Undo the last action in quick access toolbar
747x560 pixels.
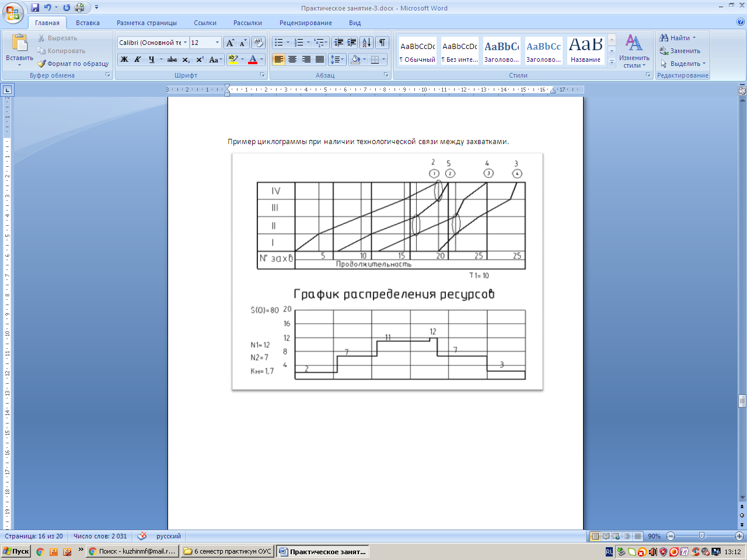pyautogui.click(x=48, y=8)
